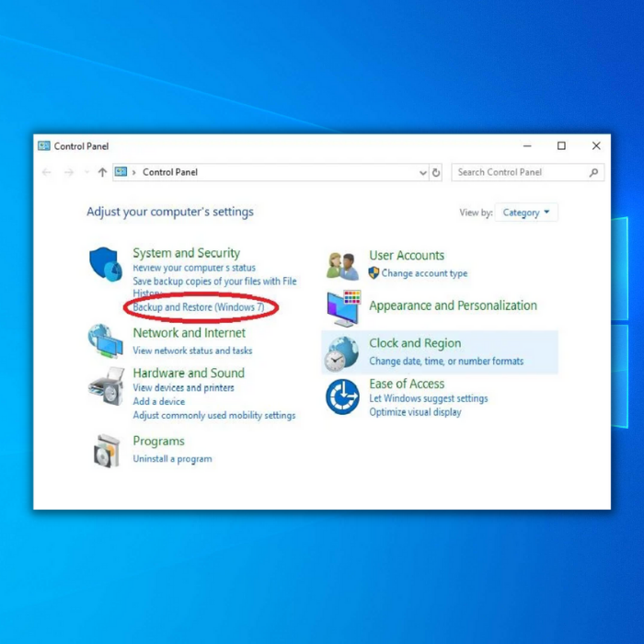Click View devices and printers
Viewport: 644px width, 644px height.
[184, 387]
